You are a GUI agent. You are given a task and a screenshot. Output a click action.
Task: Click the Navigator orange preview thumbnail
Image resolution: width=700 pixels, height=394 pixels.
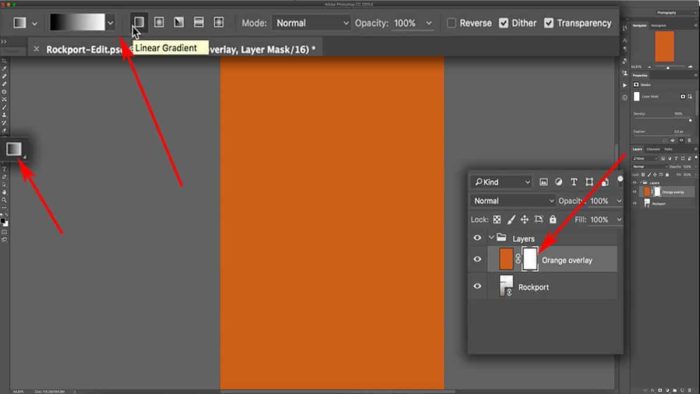click(x=664, y=46)
